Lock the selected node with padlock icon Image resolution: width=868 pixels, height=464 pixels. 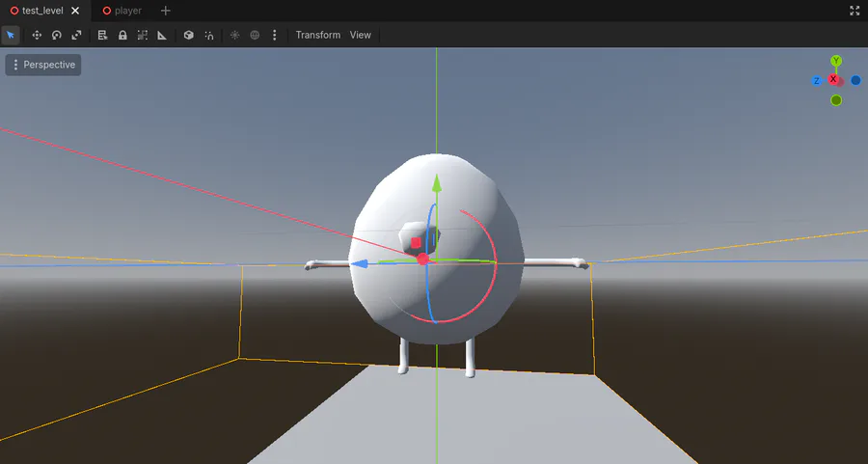pyautogui.click(x=122, y=35)
